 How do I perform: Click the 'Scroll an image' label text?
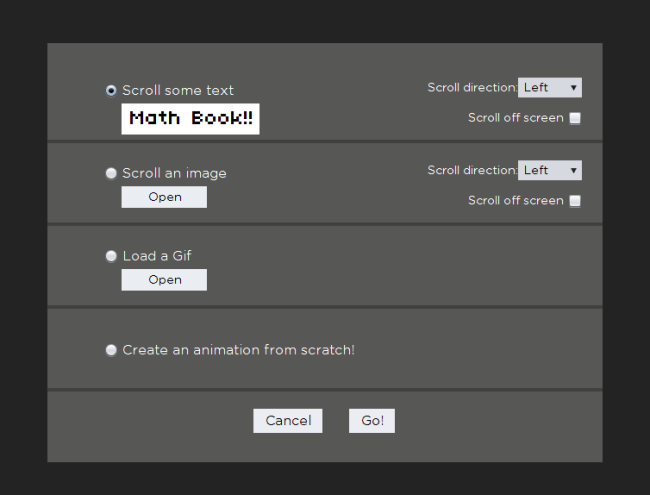coord(175,173)
